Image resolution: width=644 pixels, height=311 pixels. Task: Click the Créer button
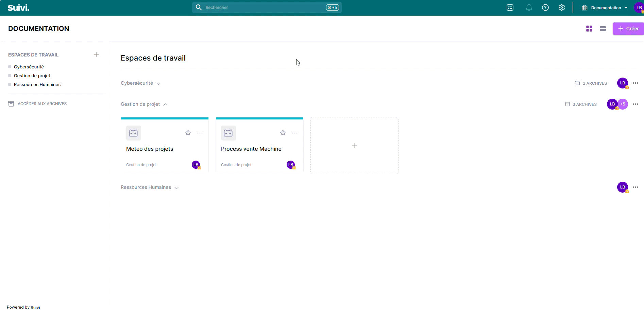628,29
